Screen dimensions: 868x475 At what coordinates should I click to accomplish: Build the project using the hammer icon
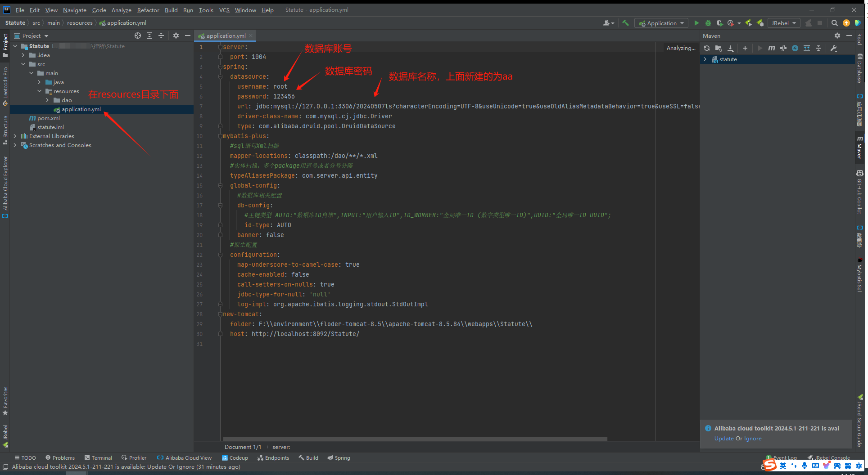click(x=625, y=23)
